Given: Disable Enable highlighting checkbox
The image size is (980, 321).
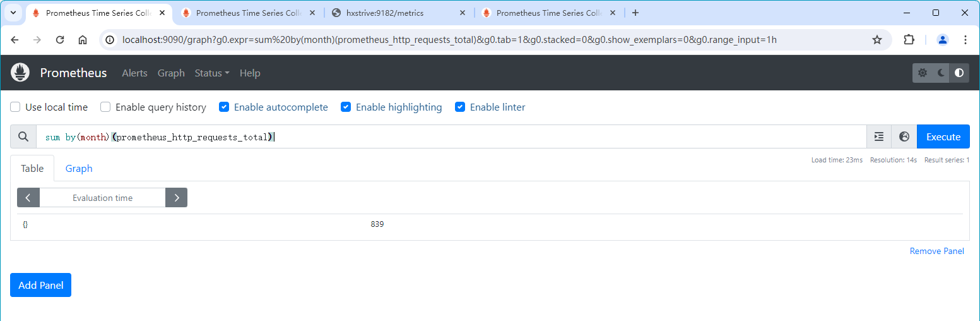Looking at the screenshot, I should click(346, 107).
